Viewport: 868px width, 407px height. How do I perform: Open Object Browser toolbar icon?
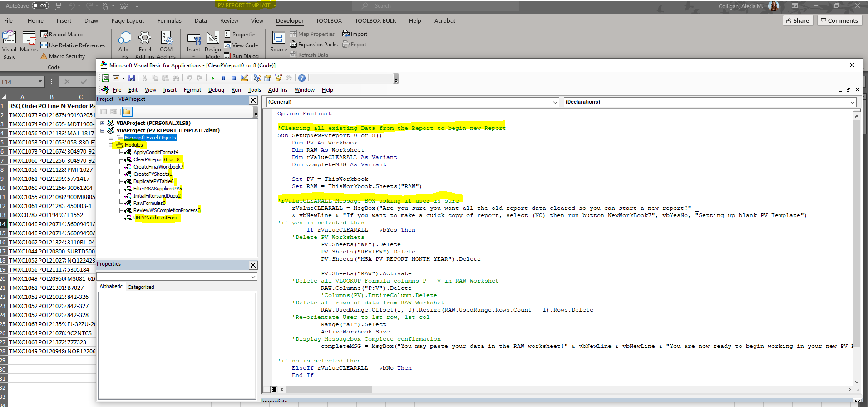(278, 78)
